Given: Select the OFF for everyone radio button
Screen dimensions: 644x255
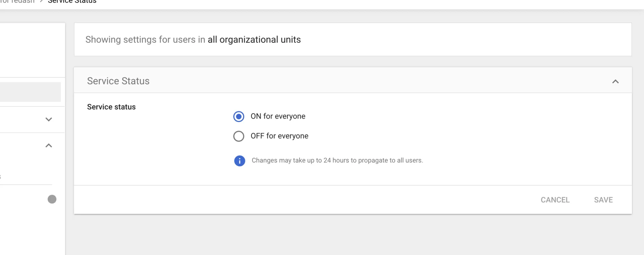Looking at the screenshot, I should point(238,136).
